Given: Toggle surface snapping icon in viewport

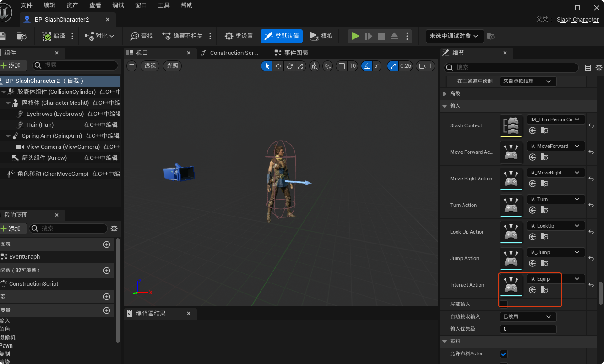Looking at the screenshot, I should coord(328,66).
